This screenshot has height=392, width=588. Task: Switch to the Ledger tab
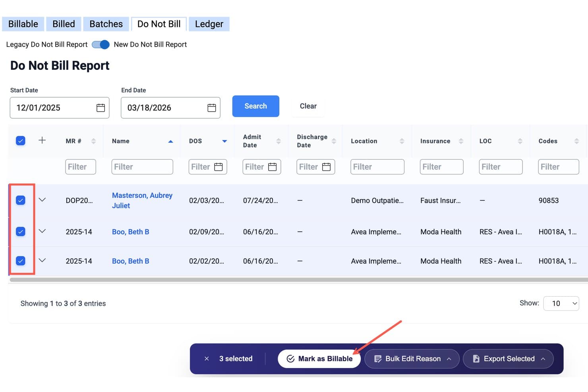(x=209, y=24)
